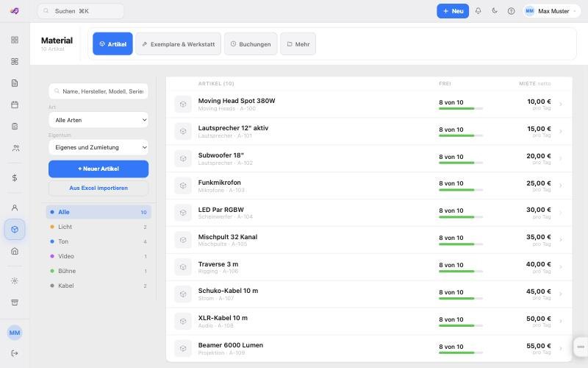Expand the Traverse 3 m row chevron

(x=561, y=267)
